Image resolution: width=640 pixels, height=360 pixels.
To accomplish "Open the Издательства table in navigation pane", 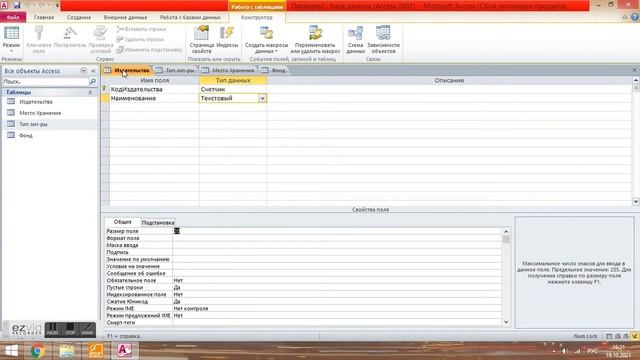I will [36, 102].
